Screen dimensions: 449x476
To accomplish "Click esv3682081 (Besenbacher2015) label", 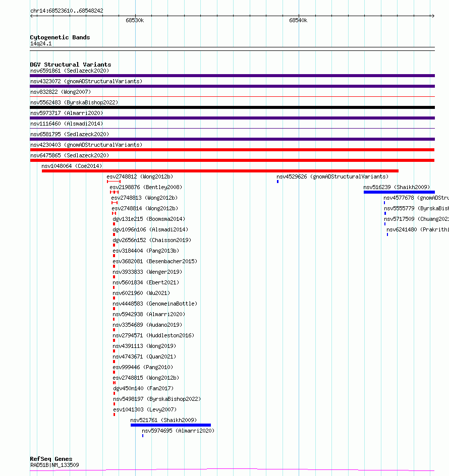I will 155,261.
